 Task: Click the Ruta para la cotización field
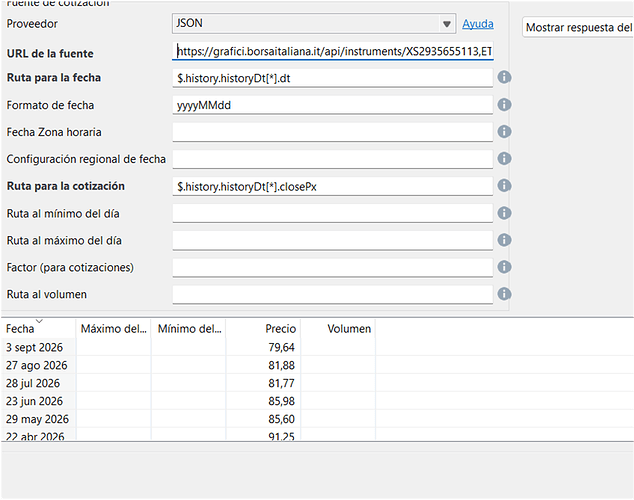[333, 186]
